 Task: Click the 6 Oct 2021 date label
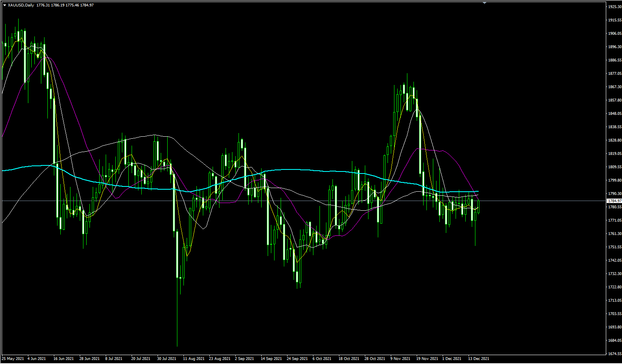point(322,359)
